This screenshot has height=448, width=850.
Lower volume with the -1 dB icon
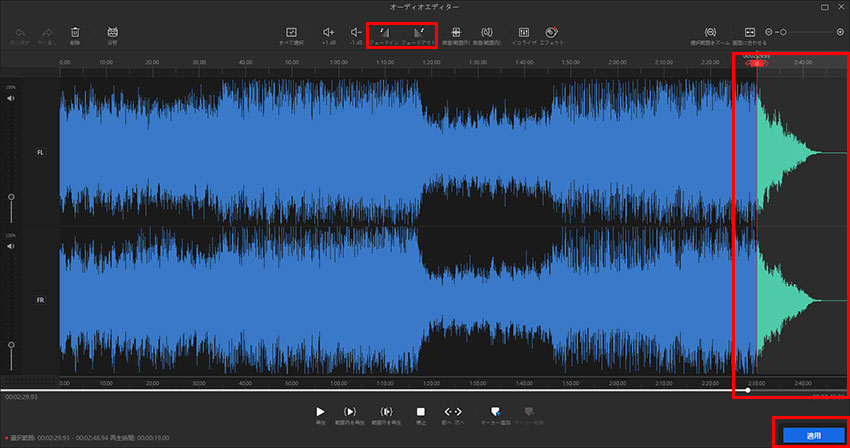tap(356, 36)
